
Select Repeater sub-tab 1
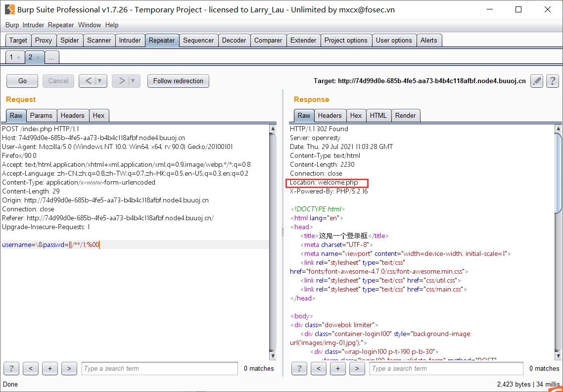tap(11, 57)
